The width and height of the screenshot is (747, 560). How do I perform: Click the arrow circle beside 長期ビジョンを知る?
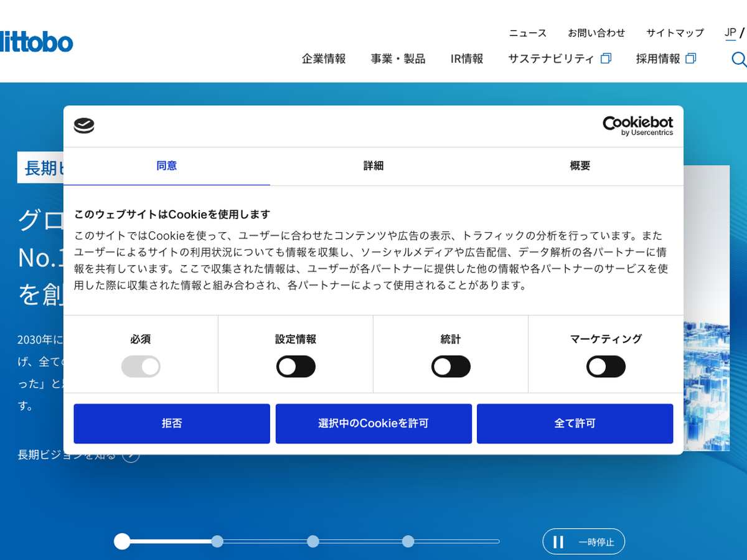pyautogui.click(x=131, y=455)
